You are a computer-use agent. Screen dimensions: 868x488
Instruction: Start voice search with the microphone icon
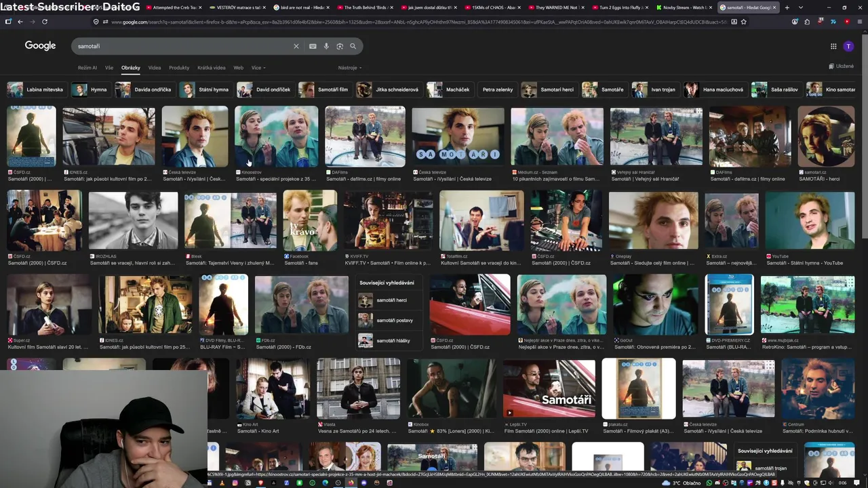pos(326,46)
